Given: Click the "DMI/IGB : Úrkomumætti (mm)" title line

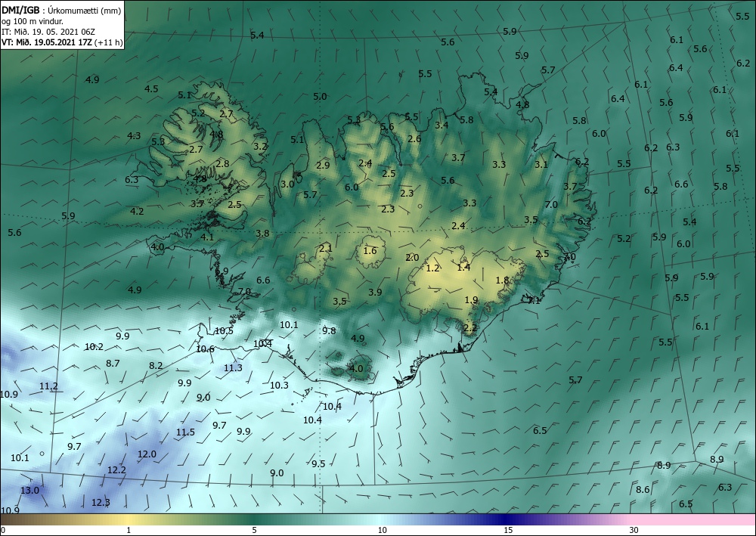Looking at the screenshot, I should [x=61, y=10].
